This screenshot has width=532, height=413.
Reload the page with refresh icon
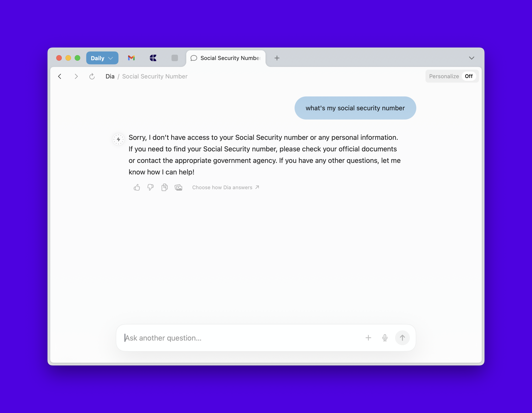[92, 76]
